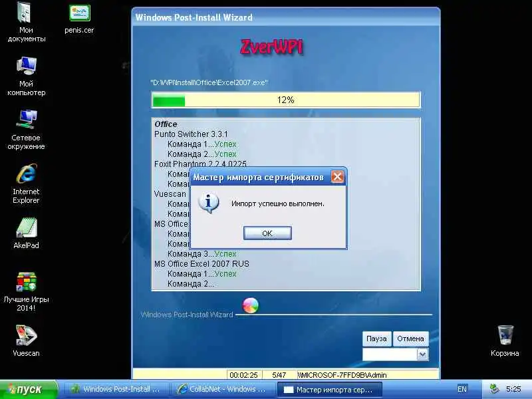Switch to the CollabNet taskbar item
This screenshot has width=532, height=399.
[x=223, y=389]
